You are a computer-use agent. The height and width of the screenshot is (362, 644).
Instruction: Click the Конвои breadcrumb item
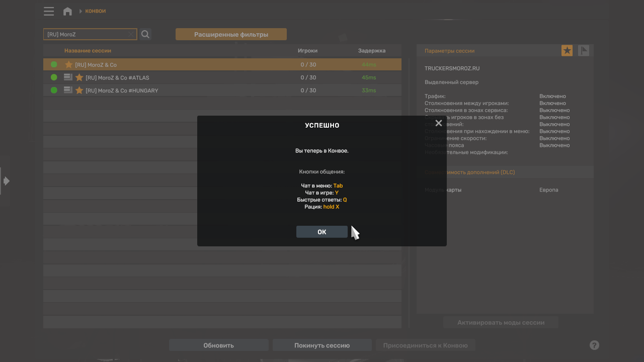(x=96, y=11)
